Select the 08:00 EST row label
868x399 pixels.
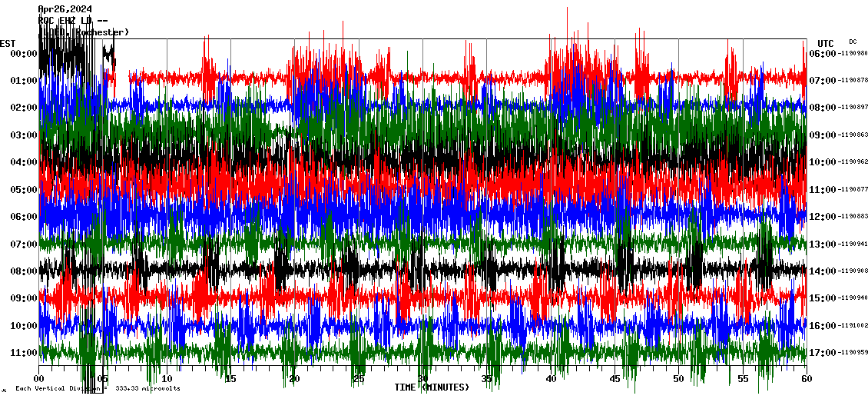click(25, 271)
